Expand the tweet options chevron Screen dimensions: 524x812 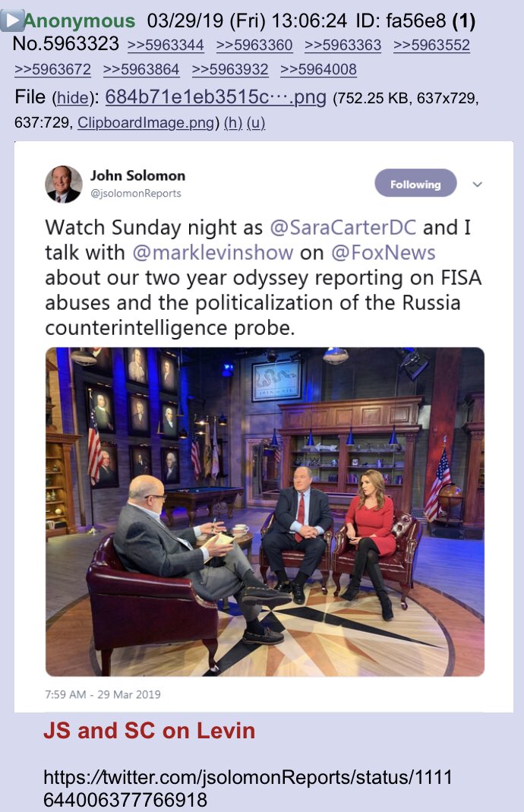pos(478,184)
